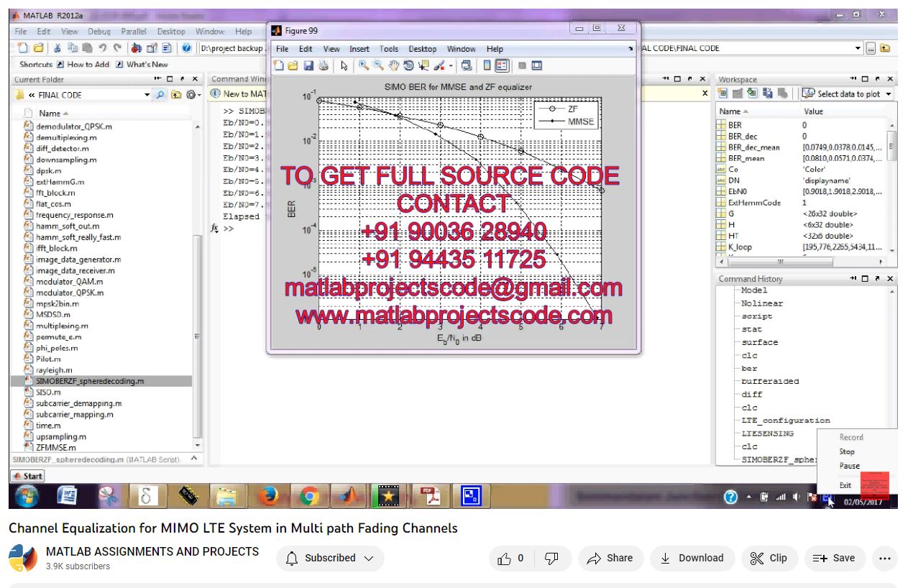Open ZFMMSE.m in the Current Folder list
Viewport: 913px width, 588px height.
click(x=55, y=447)
